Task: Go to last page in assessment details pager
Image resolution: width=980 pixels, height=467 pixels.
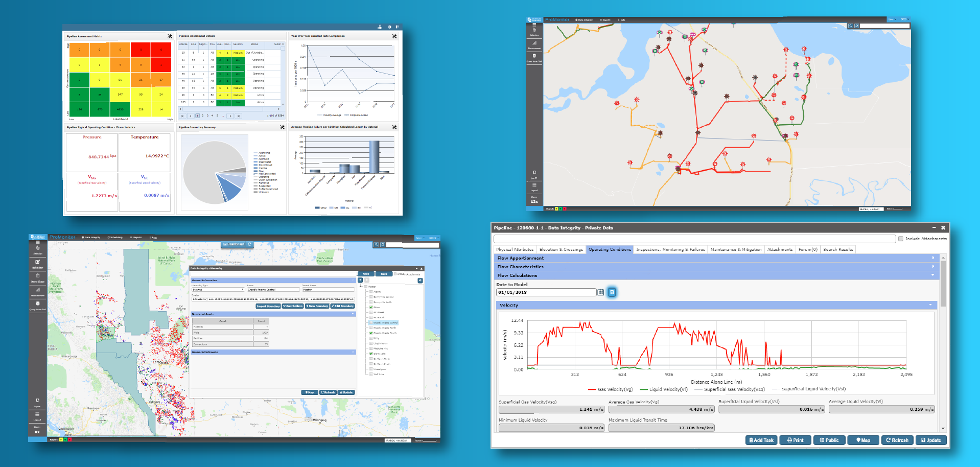Action: tap(238, 116)
